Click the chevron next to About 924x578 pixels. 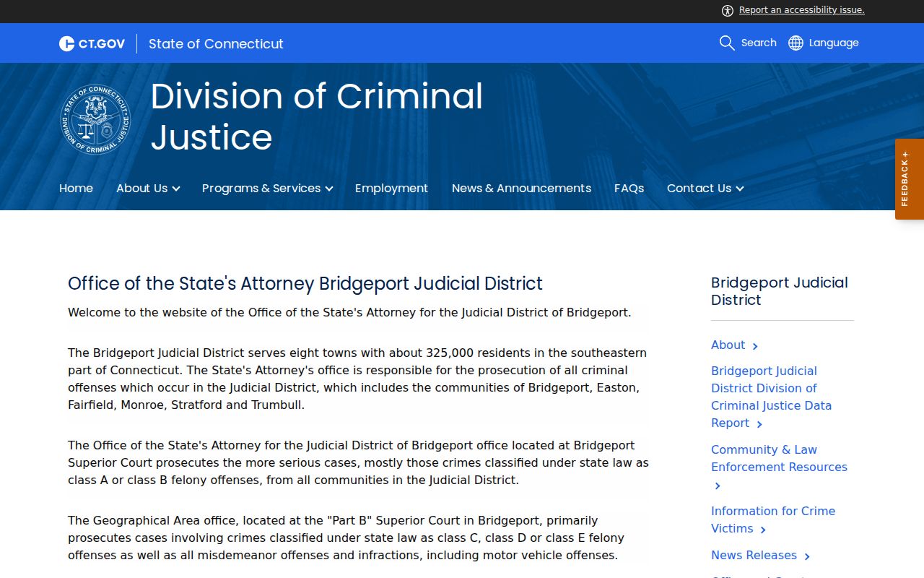click(755, 346)
